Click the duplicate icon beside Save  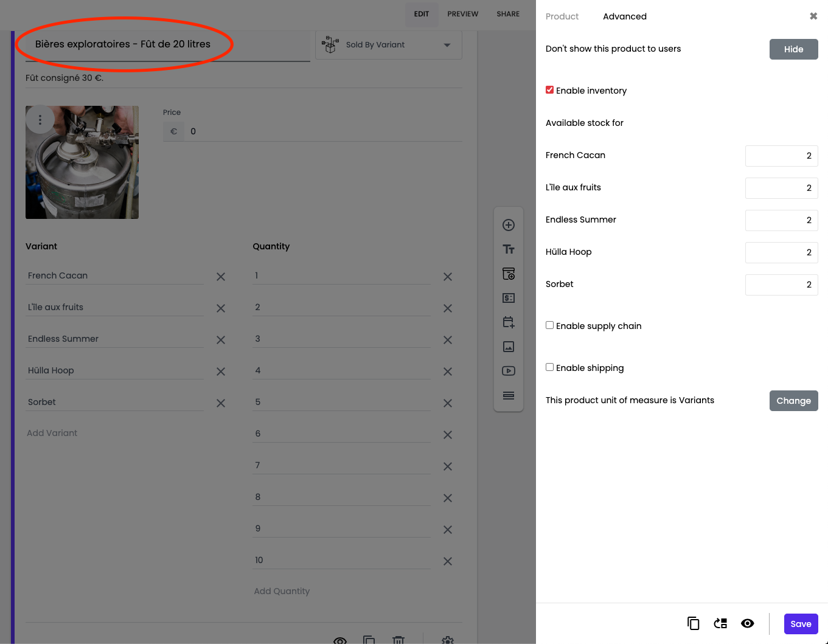click(693, 623)
